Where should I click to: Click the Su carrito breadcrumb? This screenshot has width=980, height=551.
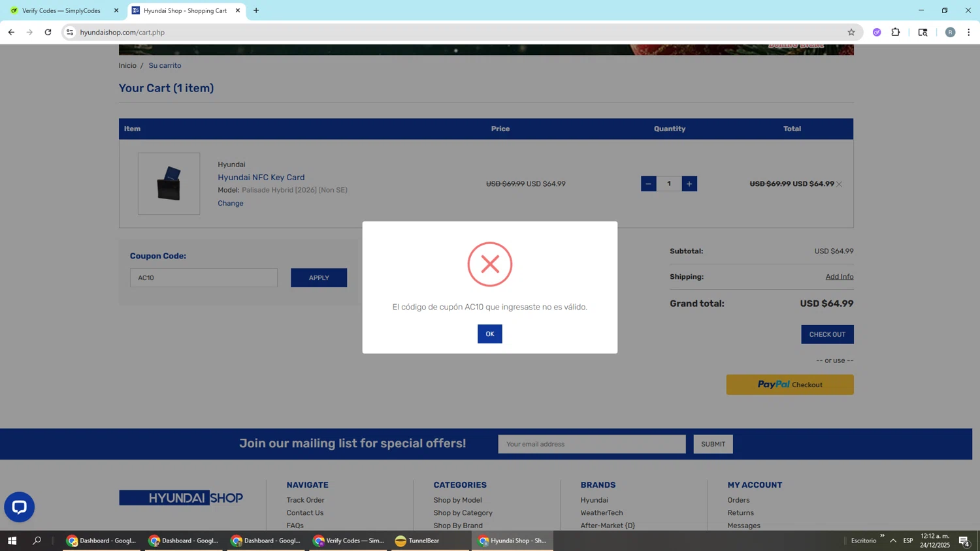[x=165, y=65]
